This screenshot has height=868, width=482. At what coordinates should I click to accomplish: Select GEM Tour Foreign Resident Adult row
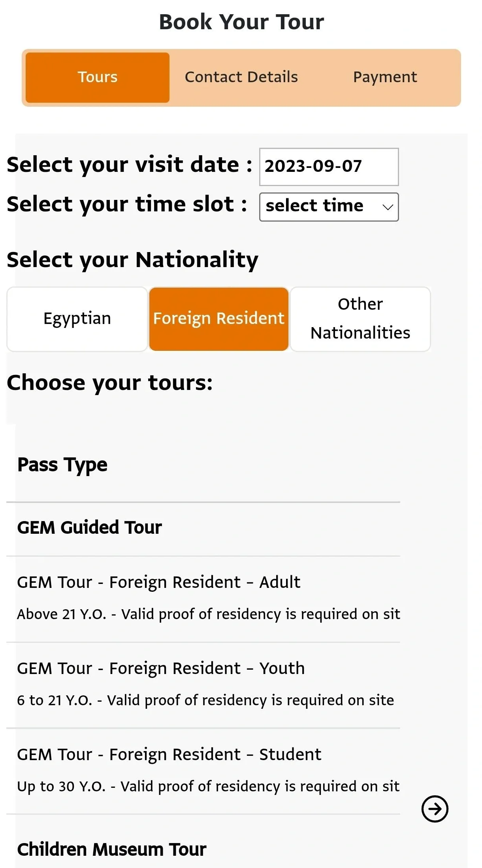point(158,582)
